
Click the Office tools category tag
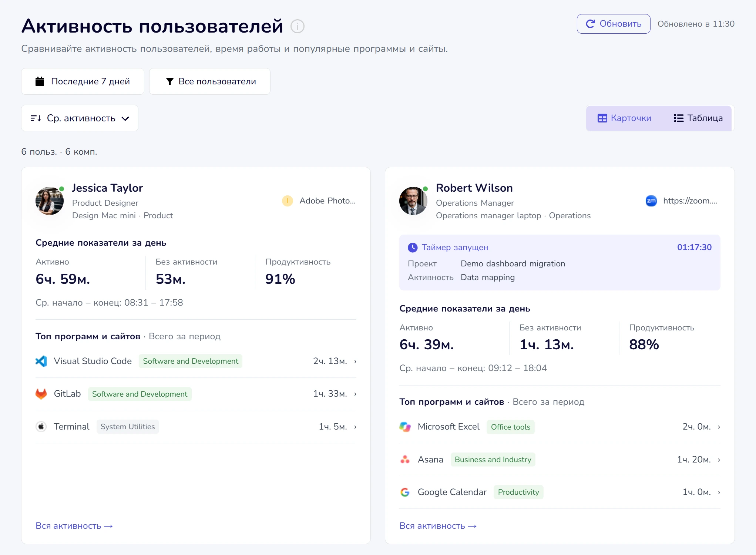tap(510, 427)
